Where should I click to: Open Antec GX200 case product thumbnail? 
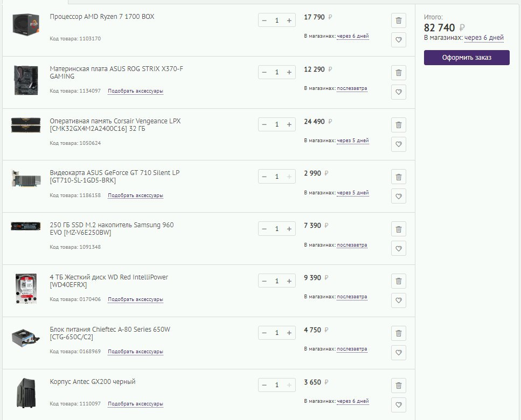click(x=26, y=393)
